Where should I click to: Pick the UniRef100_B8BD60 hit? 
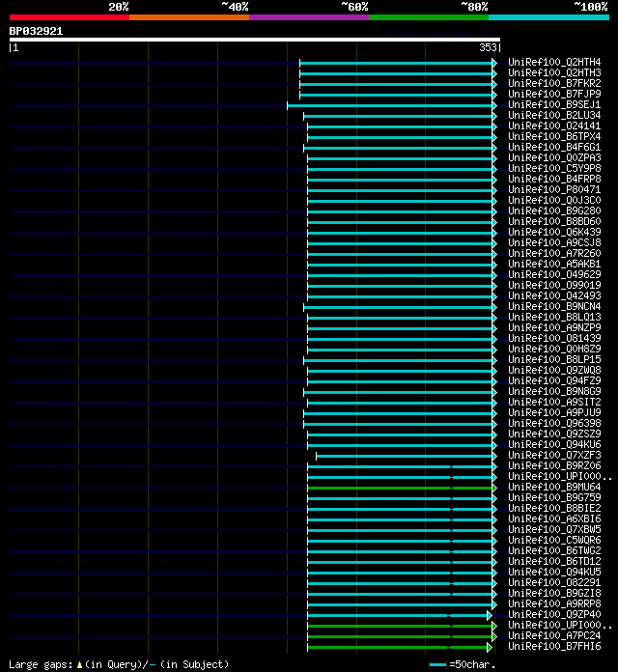pos(554,221)
